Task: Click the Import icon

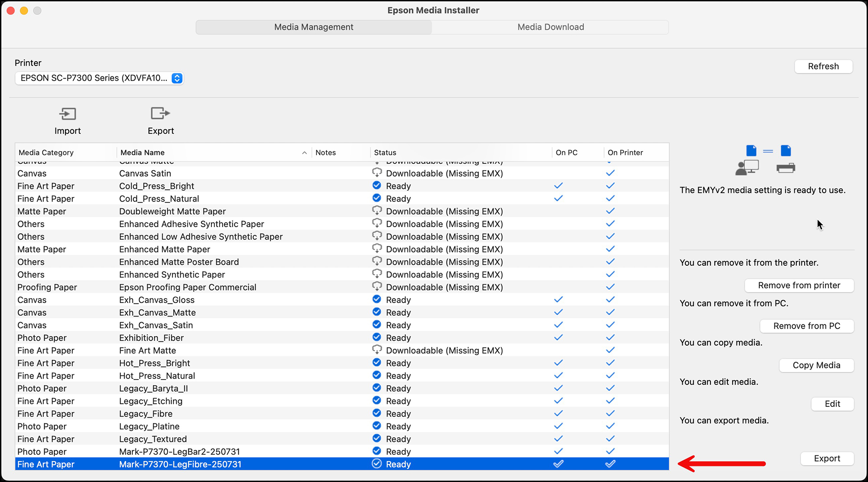Action: pos(67,114)
